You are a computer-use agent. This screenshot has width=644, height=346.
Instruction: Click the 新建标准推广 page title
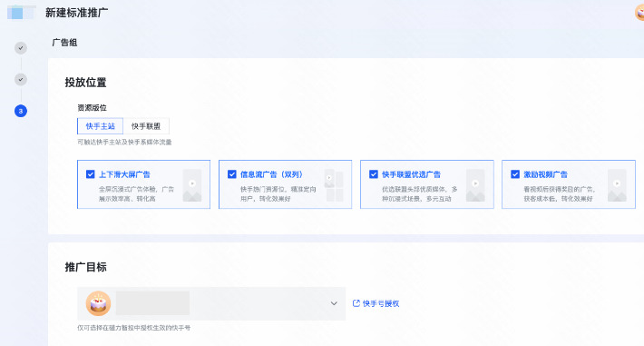(x=77, y=13)
